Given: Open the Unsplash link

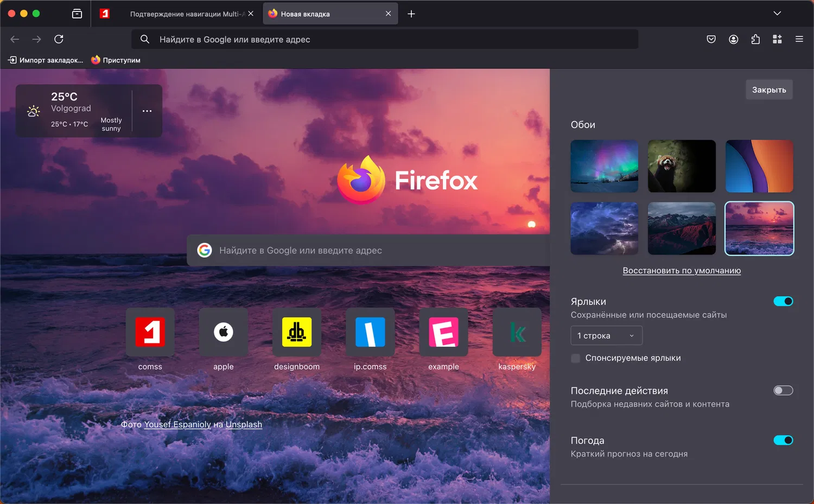Looking at the screenshot, I should tap(244, 424).
